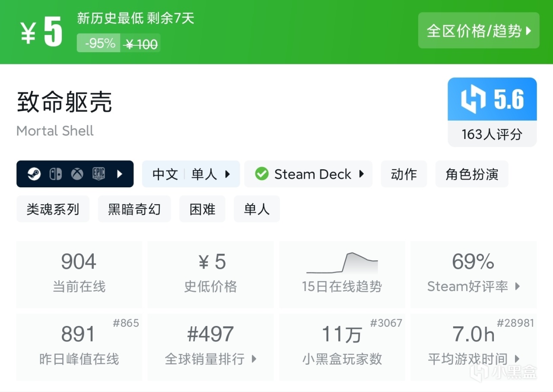Expand the platforms list arrow
Image resolution: width=553 pixels, height=392 pixels.
[120, 174]
